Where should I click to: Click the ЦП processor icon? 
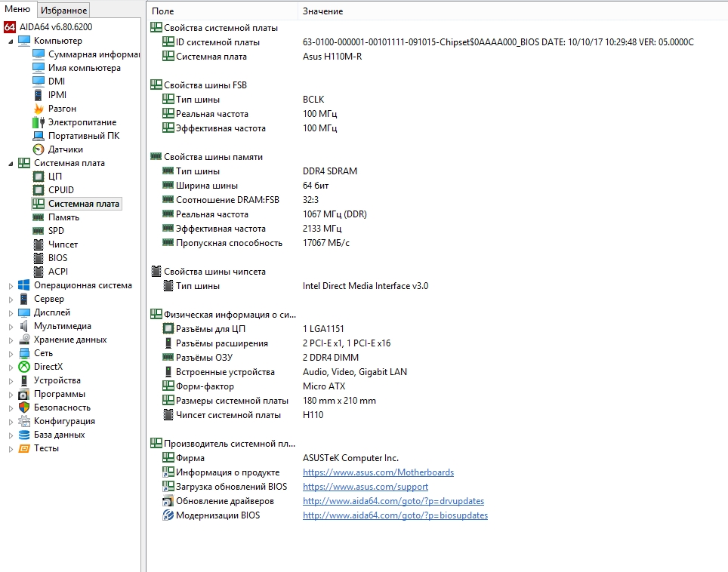pyautogui.click(x=39, y=177)
